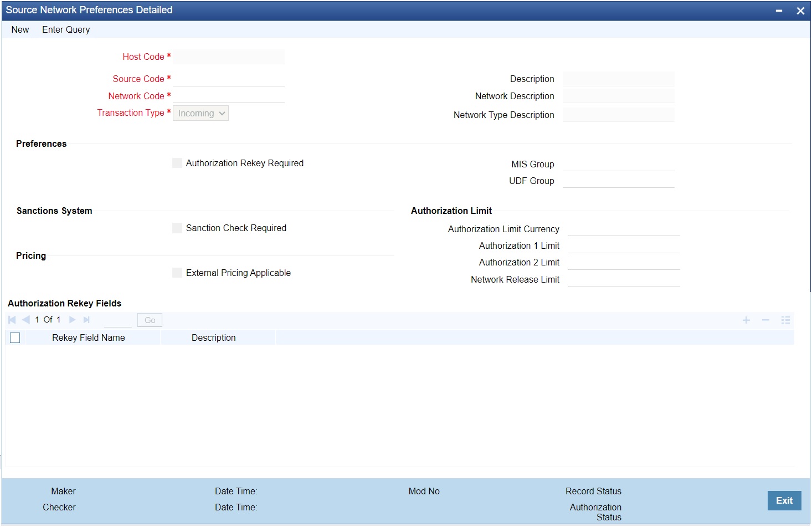Minimize the Source Network Preferences window
This screenshot has width=812, height=527.
pos(779,11)
